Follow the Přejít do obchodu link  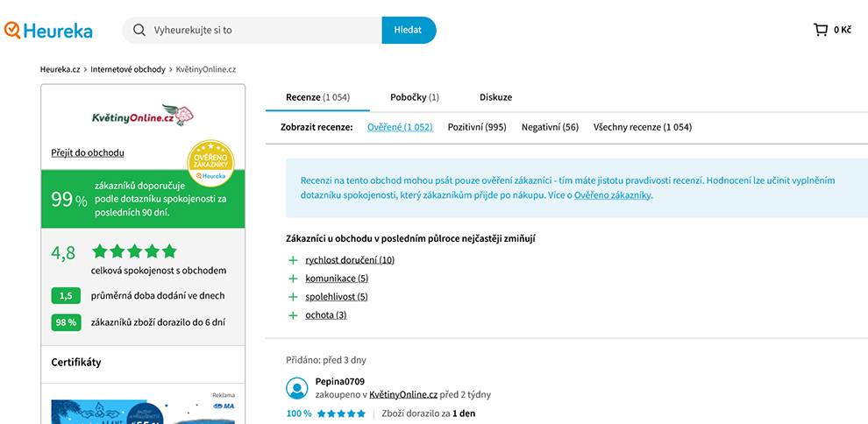tap(88, 152)
